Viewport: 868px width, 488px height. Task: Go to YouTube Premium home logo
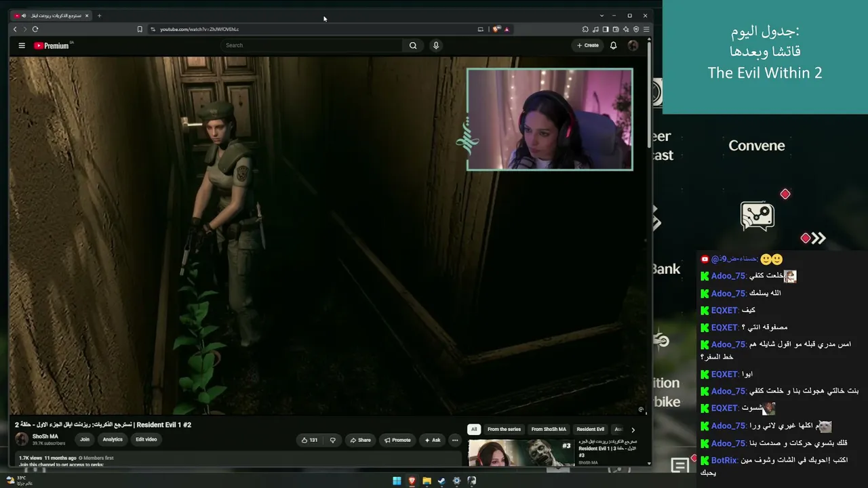(52, 45)
